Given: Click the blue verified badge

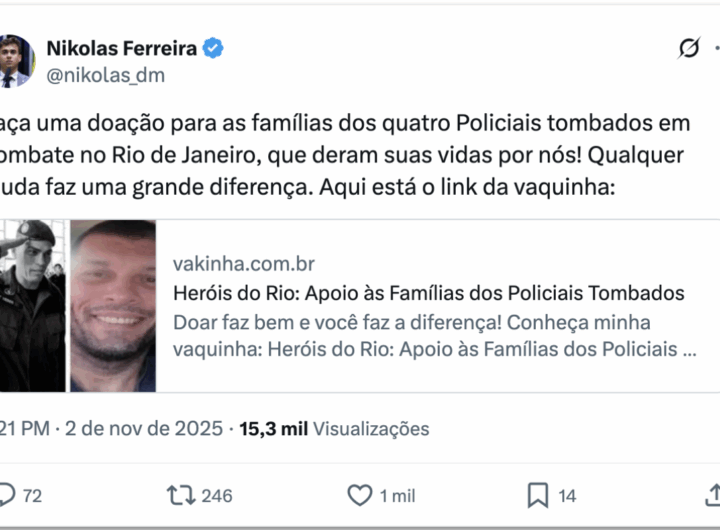Looking at the screenshot, I should click(215, 47).
